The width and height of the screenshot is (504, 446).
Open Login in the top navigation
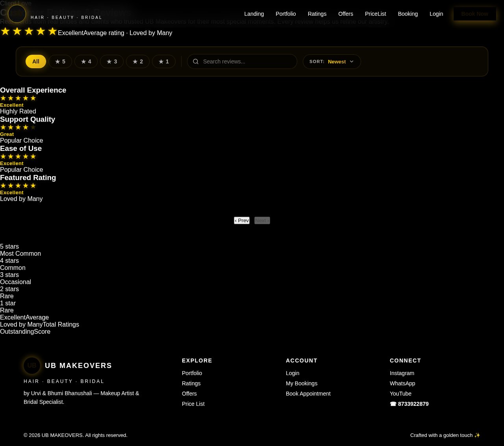tap(436, 14)
